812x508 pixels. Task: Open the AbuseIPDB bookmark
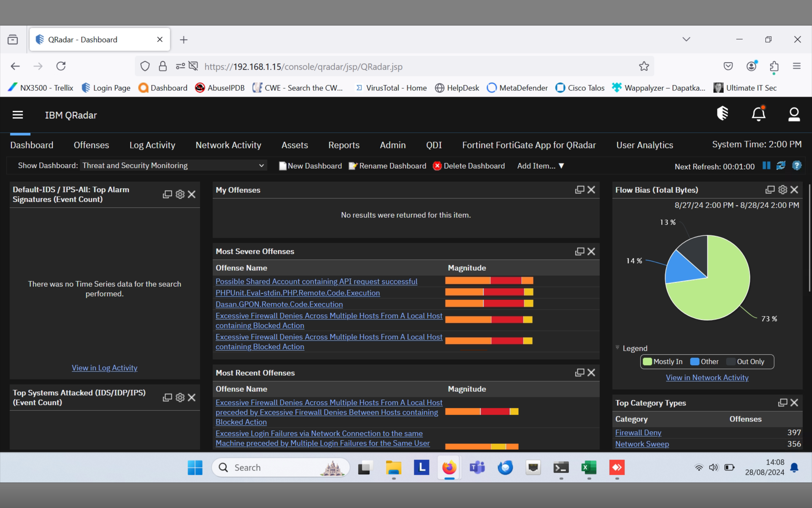(x=220, y=88)
